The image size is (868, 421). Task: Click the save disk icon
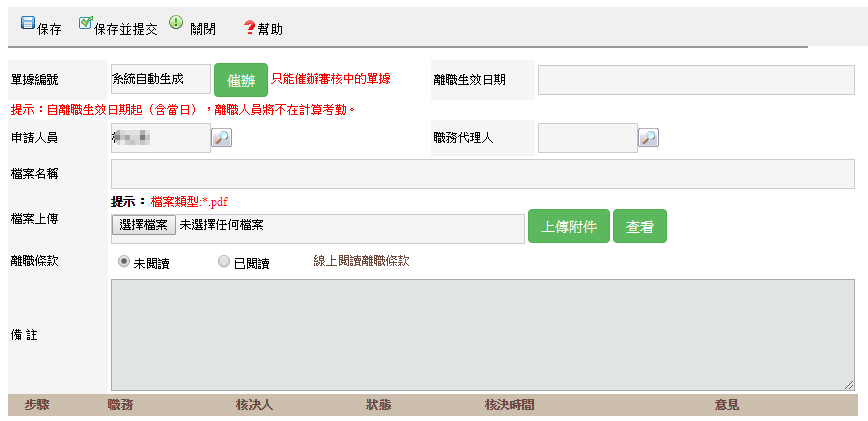click(28, 24)
